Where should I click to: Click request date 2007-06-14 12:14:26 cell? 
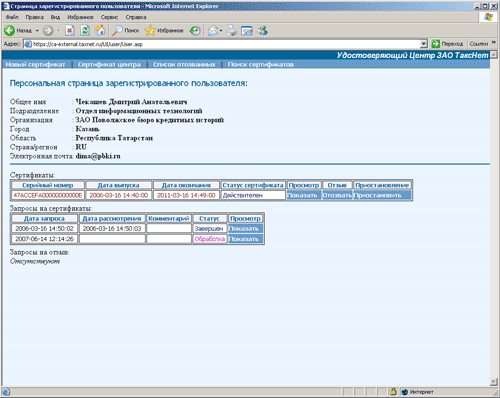[44, 239]
